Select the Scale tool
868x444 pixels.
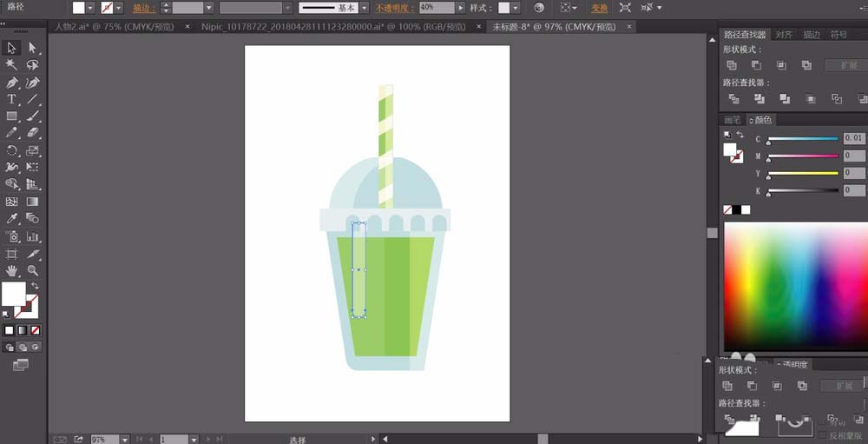(x=33, y=150)
